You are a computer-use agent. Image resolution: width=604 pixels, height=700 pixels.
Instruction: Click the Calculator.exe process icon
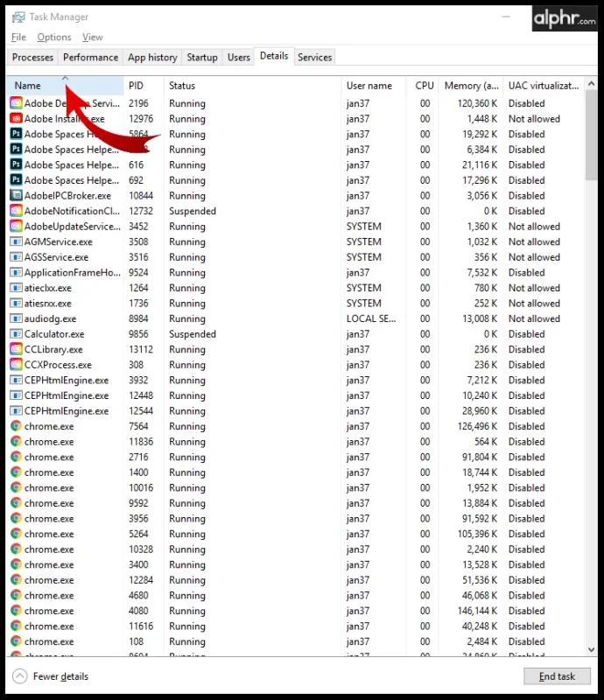pos(16,334)
